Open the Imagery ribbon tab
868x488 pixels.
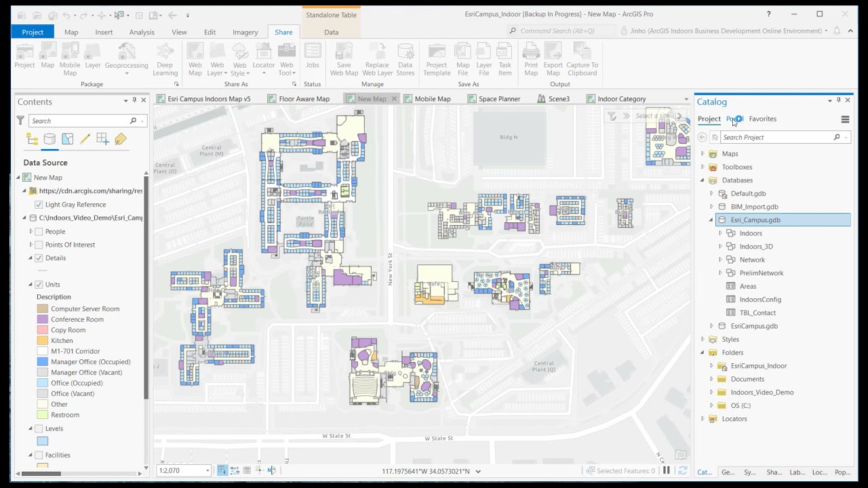(245, 32)
